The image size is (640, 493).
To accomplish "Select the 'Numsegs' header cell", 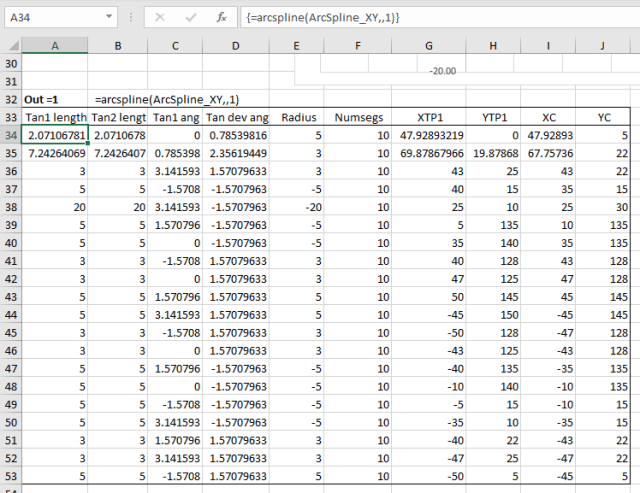I will coord(358,117).
